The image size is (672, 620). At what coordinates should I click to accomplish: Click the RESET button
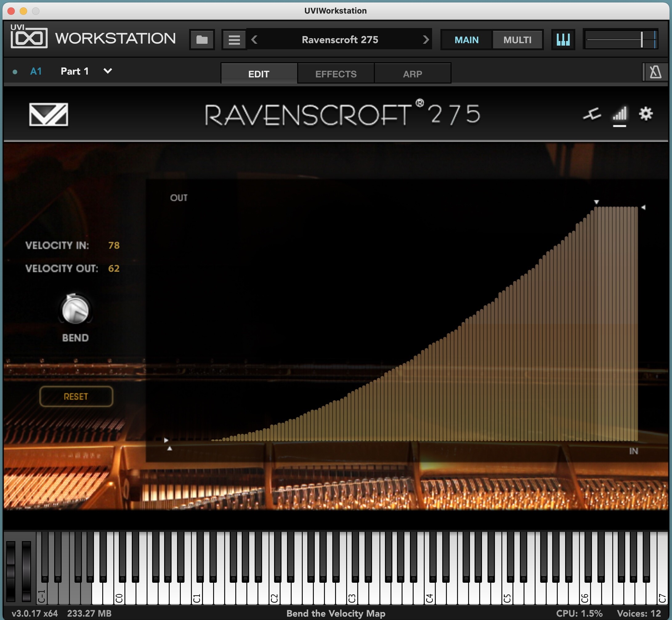76,396
